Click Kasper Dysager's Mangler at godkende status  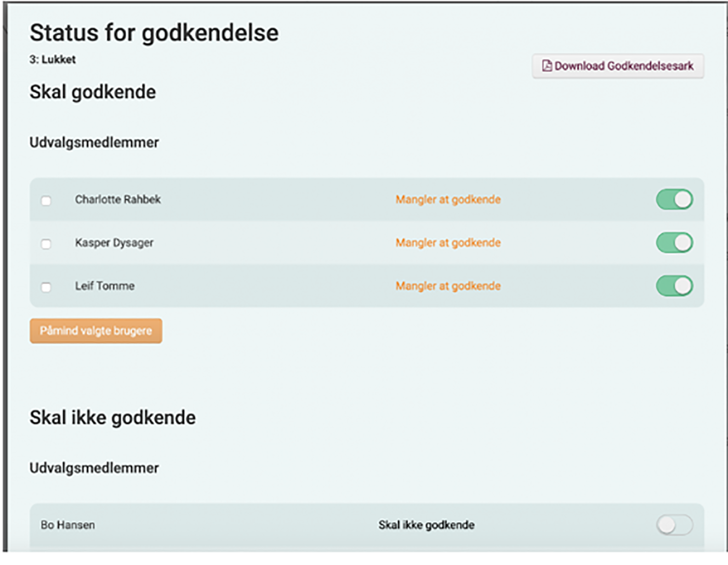click(448, 243)
